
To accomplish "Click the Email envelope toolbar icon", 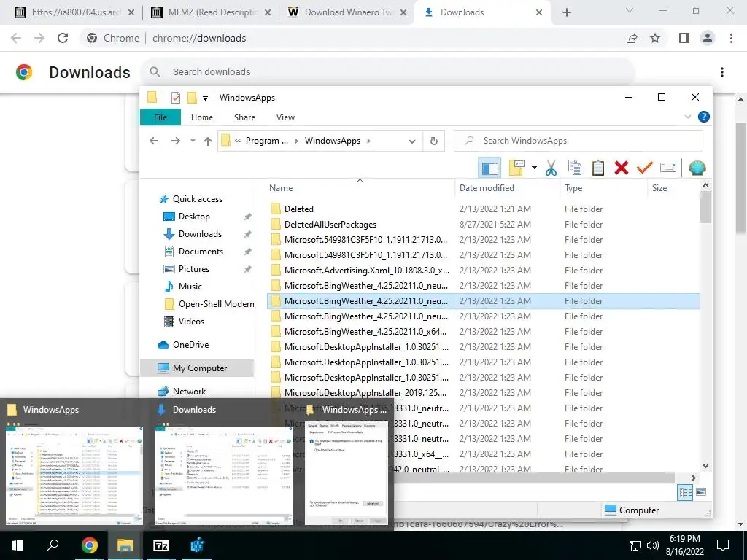I will click(668, 168).
